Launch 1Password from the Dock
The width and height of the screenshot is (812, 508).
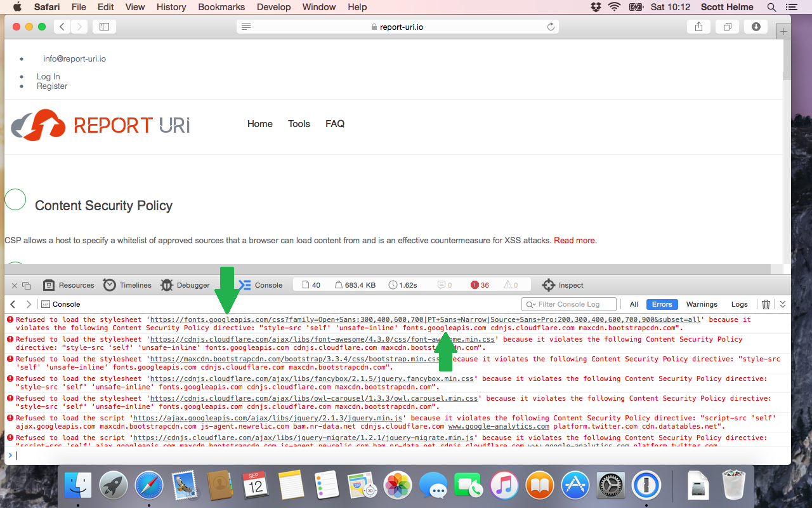646,486
